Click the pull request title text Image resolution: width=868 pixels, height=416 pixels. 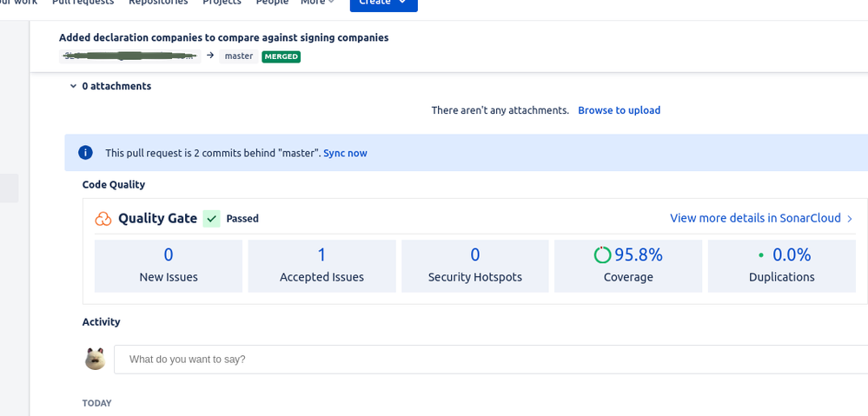(223, 37)
